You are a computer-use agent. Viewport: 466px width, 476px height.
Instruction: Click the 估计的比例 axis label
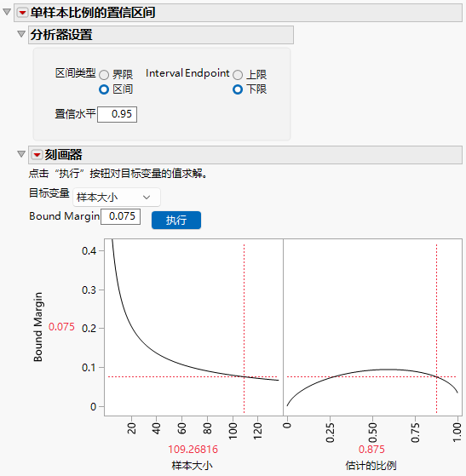click(x=371, y=466)
